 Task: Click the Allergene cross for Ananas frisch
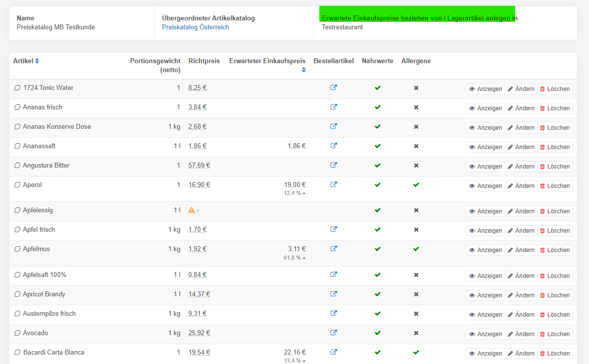coord(416,107)
